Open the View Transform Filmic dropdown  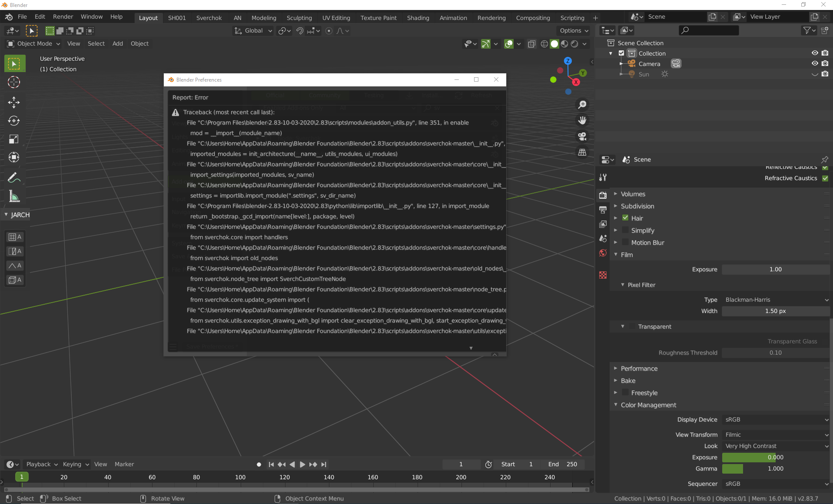(x=776, y=435)
